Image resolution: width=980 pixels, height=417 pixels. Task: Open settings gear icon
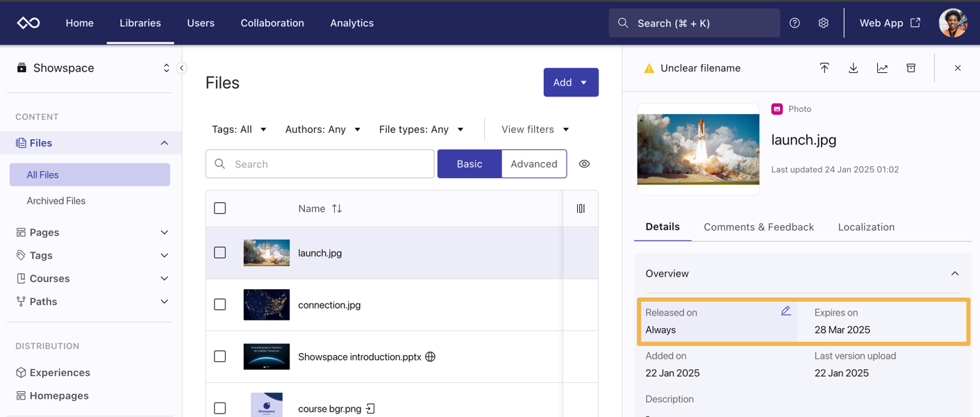823,23
